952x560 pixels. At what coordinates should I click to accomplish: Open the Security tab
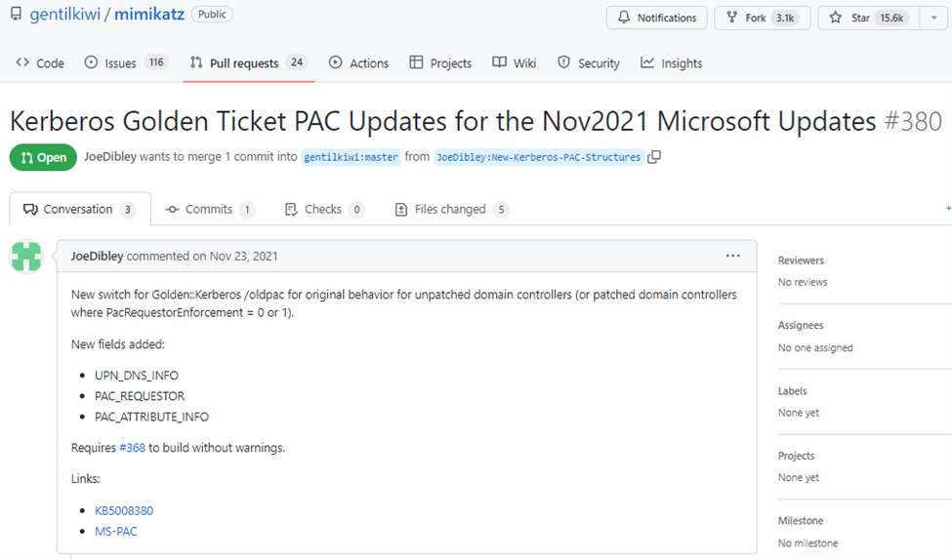pyautogui.click(x=589, y=63)
